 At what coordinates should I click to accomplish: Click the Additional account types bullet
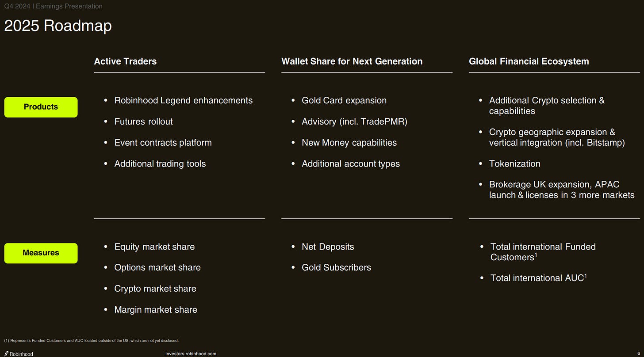350,163
